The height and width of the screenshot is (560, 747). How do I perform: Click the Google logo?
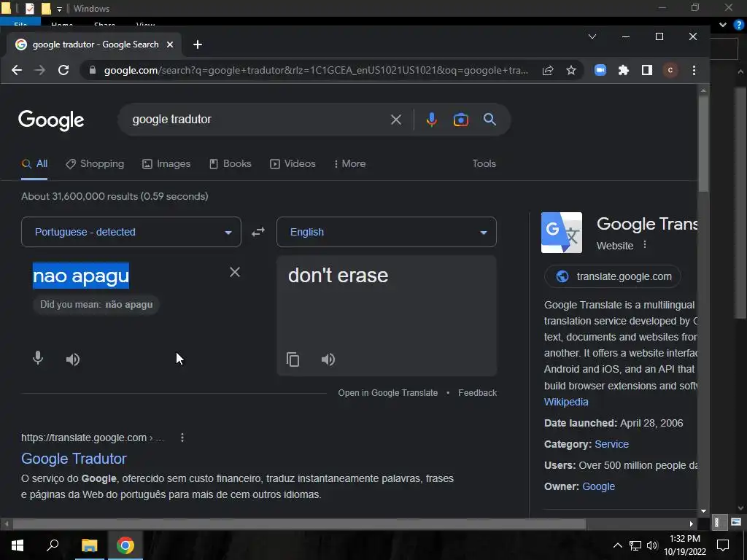coord(51,120)
